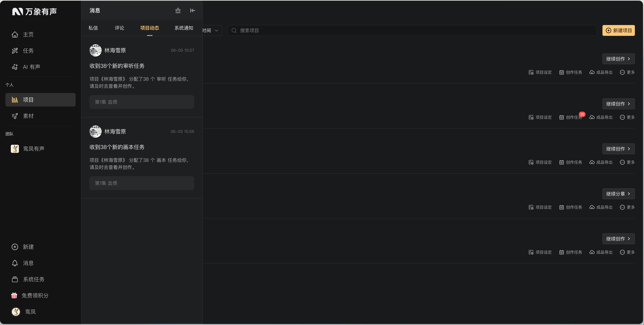The width and height of the screenshot is (644, 325).
Task: Open the 主页 home page in sidebar
Action: coord(40,34)
